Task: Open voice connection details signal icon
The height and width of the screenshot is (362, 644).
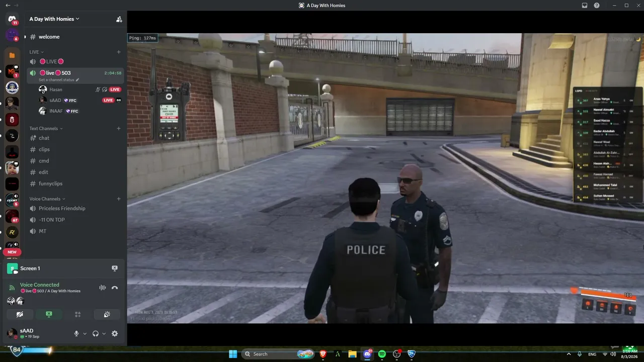Action: pyautogui.click(x=12, y=288)
